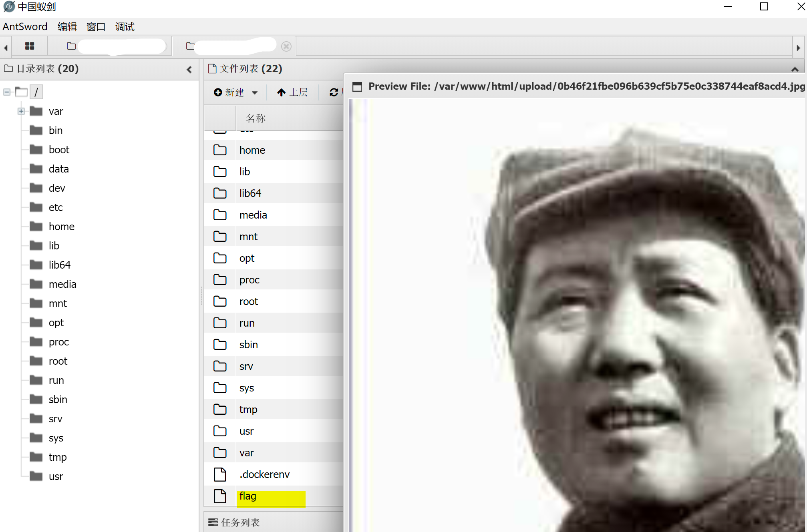Click var folder icon in file list
This screenshot has width=807, height=532.
220,453
